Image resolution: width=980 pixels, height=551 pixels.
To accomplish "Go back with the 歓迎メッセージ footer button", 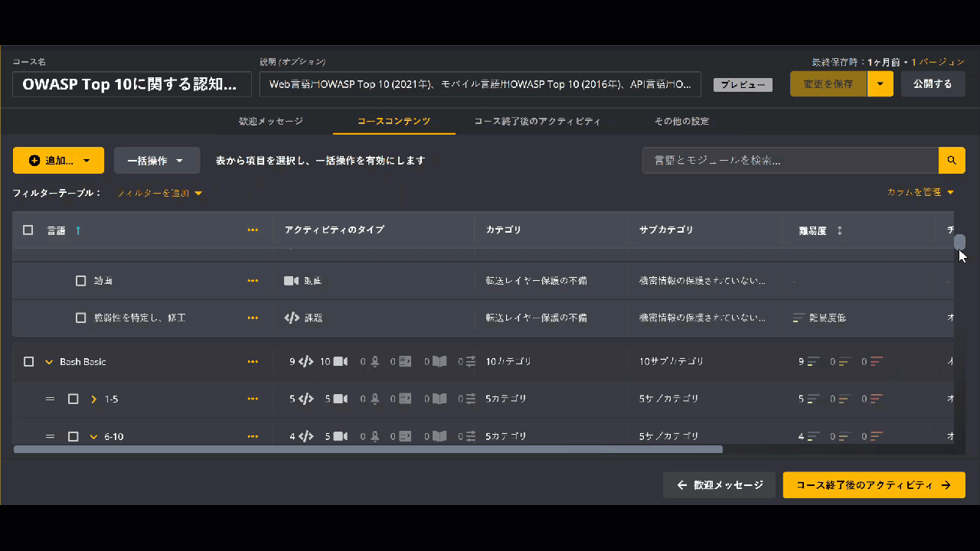I will [x=720, y=485].
